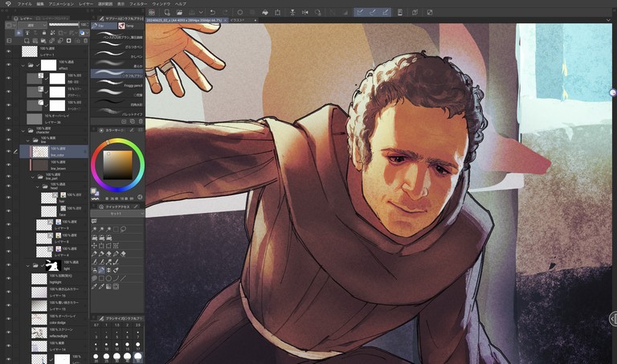Select the 四角水彩 brush

(117, 103)
